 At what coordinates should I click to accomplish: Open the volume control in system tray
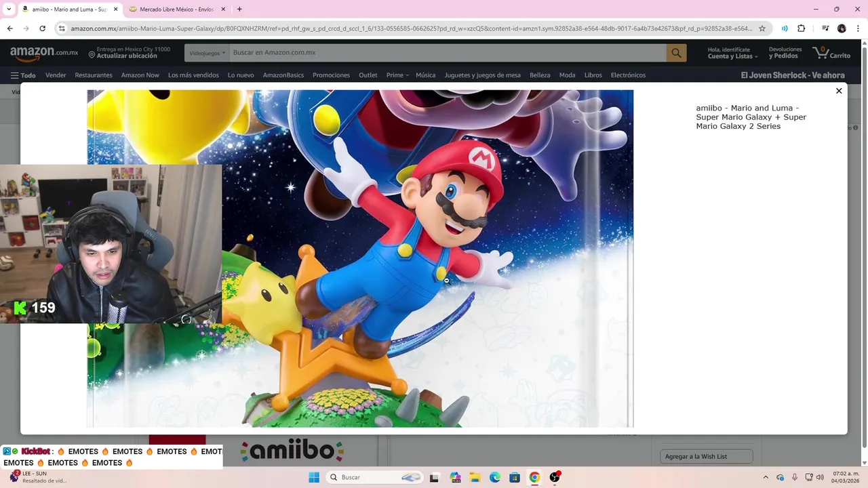pos(820,477)
